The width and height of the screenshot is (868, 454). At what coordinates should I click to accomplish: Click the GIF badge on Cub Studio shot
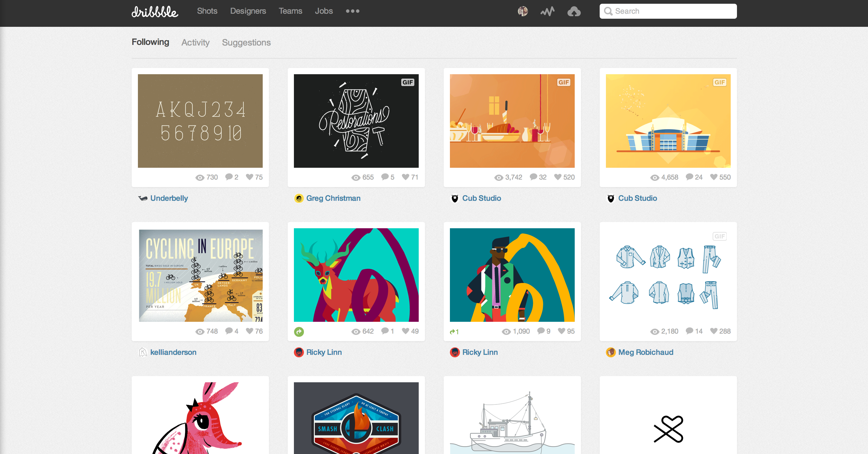pyautogui.click(x=563, y=82)
